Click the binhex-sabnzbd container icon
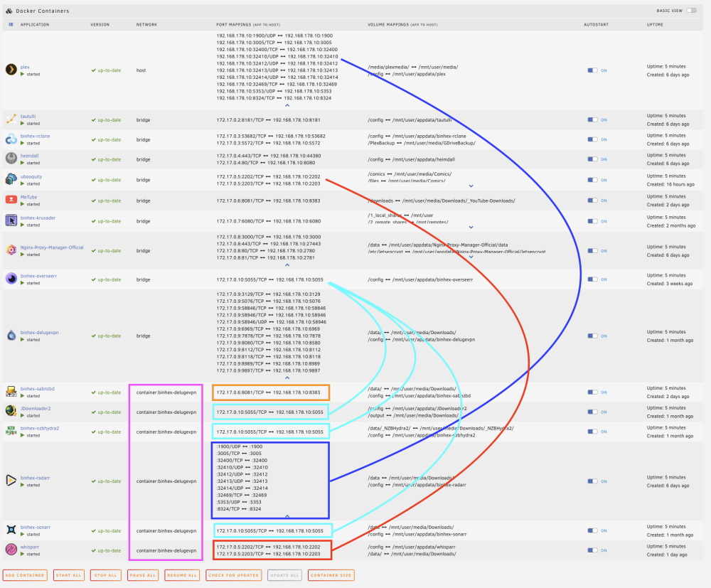The height and width of the screenshot is (588, 711). click(11, 392)
